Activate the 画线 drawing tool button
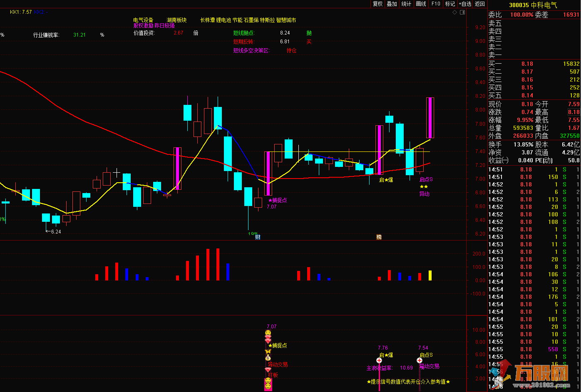 [x=421, y=4]
